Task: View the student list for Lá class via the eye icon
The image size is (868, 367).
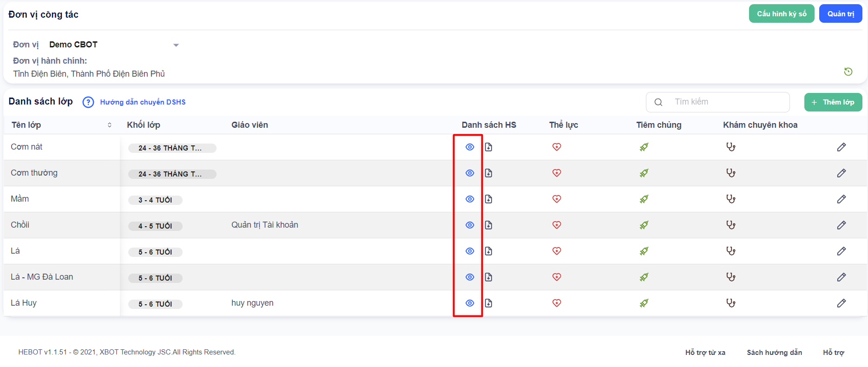Action: click(470, 251)
